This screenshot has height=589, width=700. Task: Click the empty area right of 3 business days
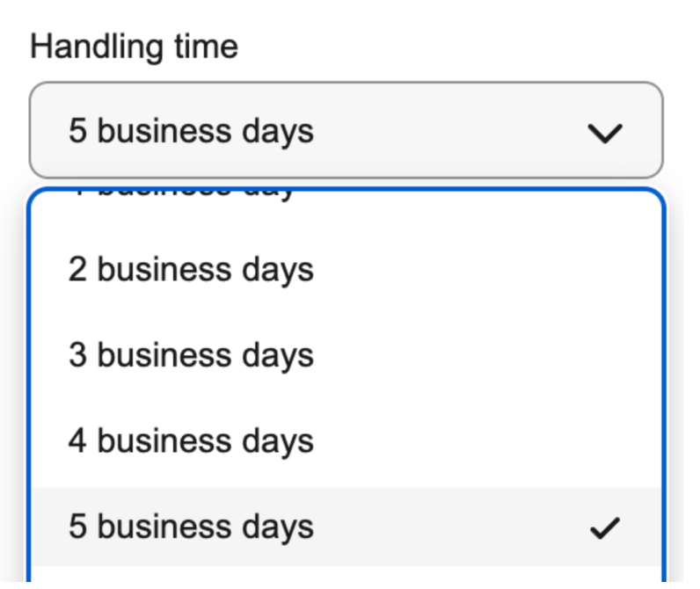[484, 355]
